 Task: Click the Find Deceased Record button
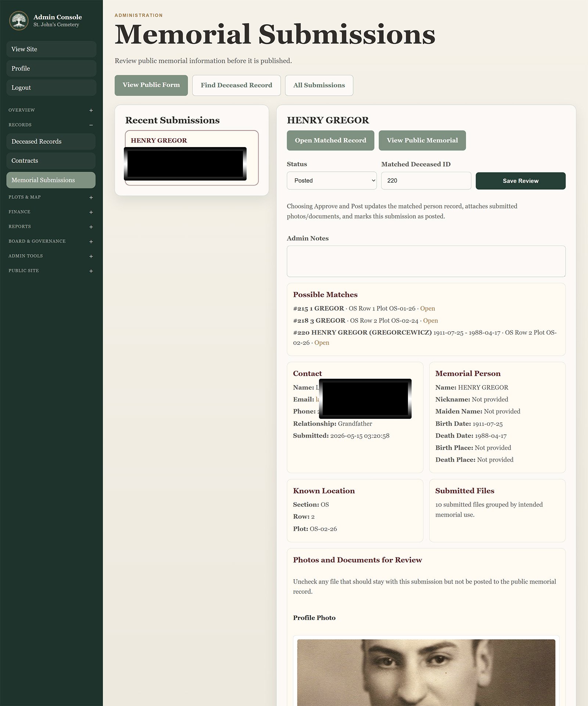[x=236, y=85]
